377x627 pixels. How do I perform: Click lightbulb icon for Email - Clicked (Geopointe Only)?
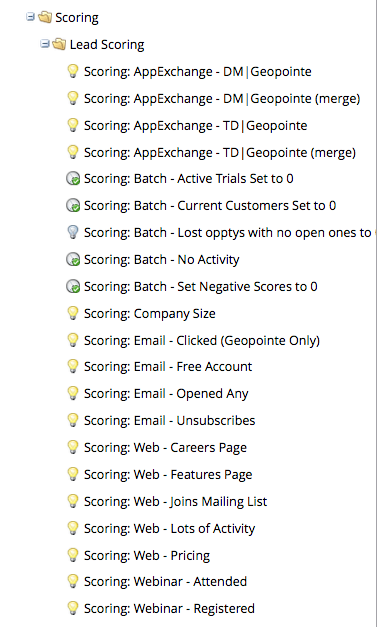pyautogui.click(x=73, y=340)
